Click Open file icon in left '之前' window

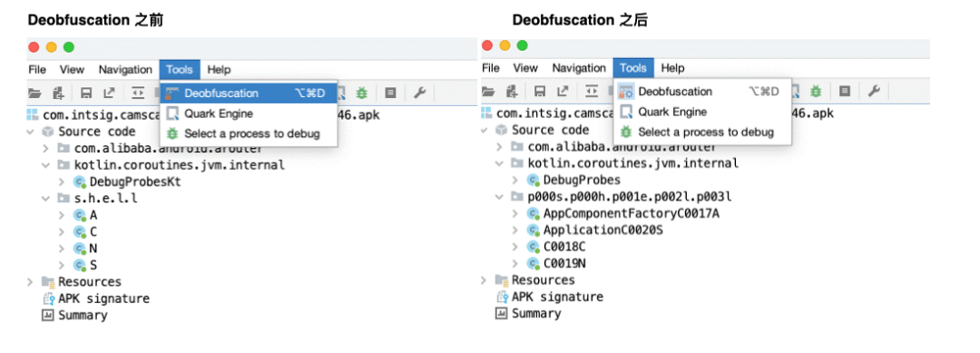[34, 93]
